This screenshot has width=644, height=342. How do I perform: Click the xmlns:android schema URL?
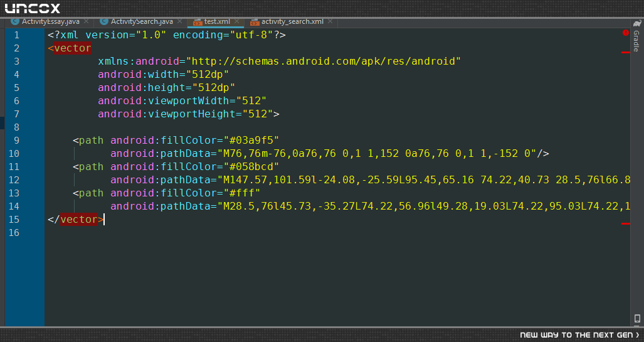click(x=323, y=61)
